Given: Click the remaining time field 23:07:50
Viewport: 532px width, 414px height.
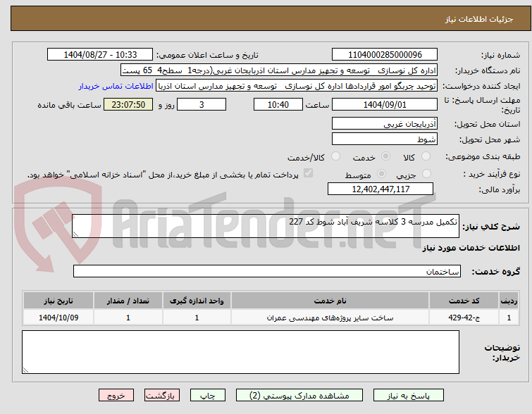Looking at the screenshot, I should pos(128,104).
